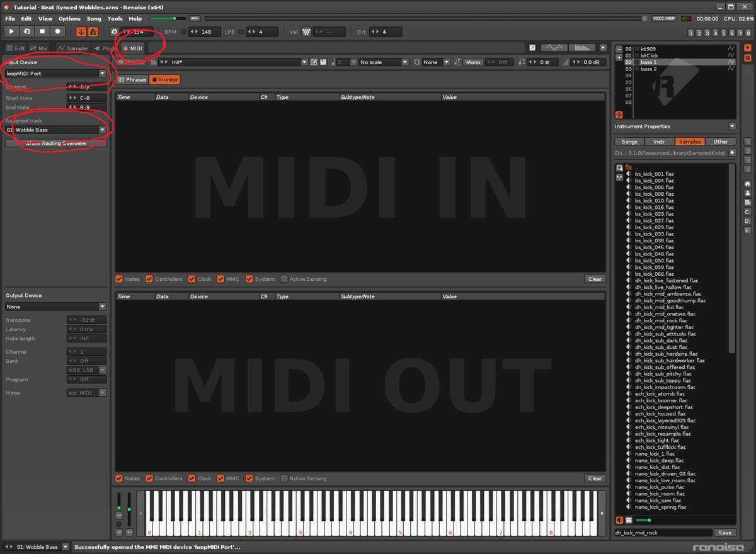Uncheck Clock checkbox in MIDI IN panel
This screenshot has width=756, height=554.
click(x=192, y=279)
